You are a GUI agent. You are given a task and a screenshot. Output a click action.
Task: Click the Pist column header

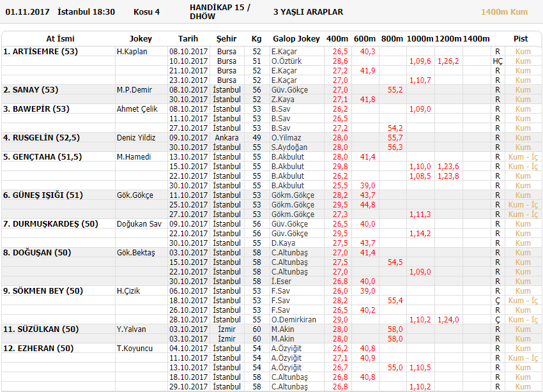click(x=521, y=39)
